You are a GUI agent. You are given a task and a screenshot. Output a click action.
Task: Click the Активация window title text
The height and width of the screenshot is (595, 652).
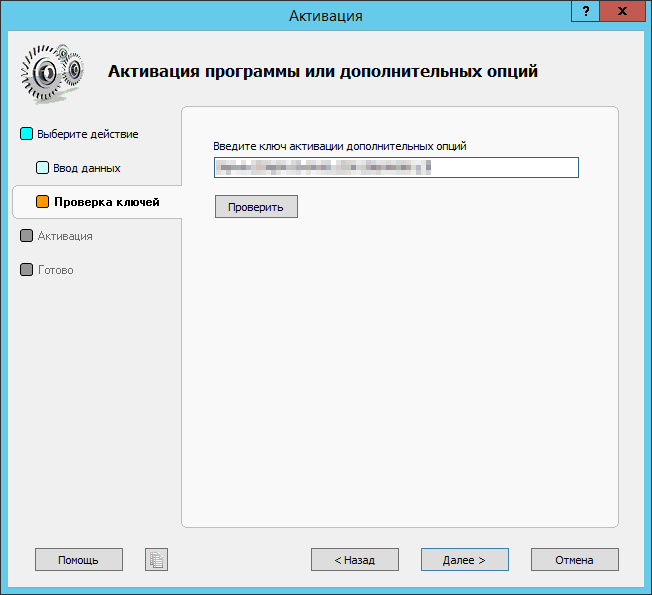pyautogui.click(x=326, y=16)
